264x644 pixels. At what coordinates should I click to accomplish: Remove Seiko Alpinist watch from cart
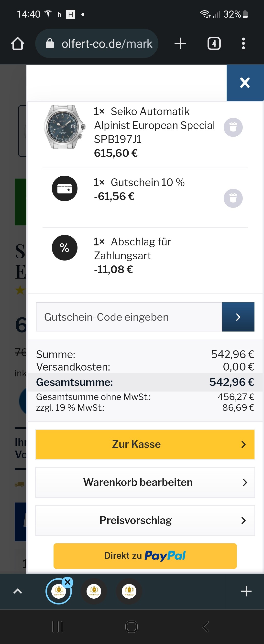[233, 127]
